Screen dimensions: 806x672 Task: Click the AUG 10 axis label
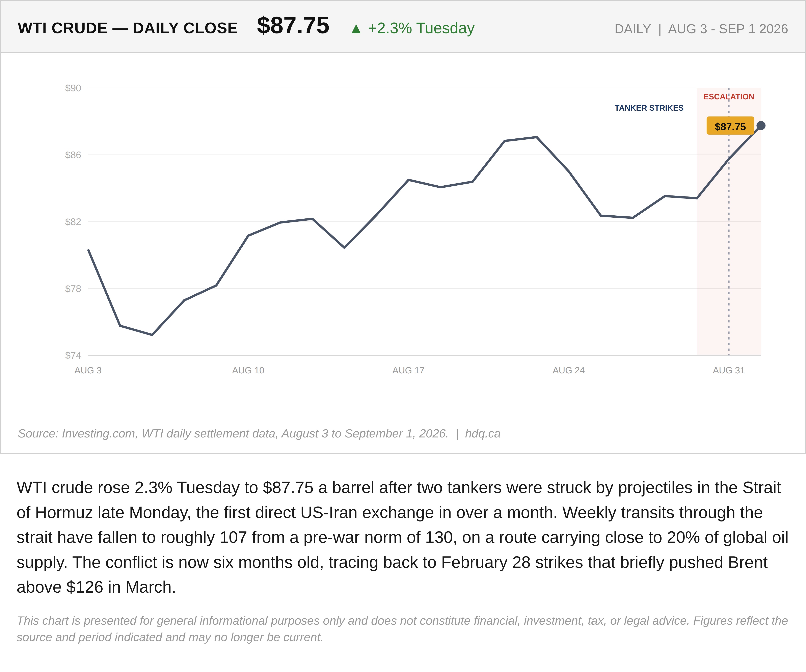248,370
